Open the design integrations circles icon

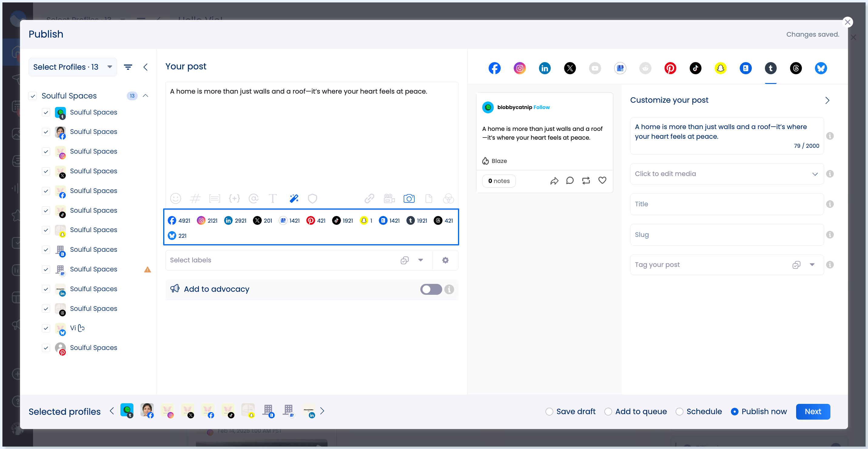point(449,198)
